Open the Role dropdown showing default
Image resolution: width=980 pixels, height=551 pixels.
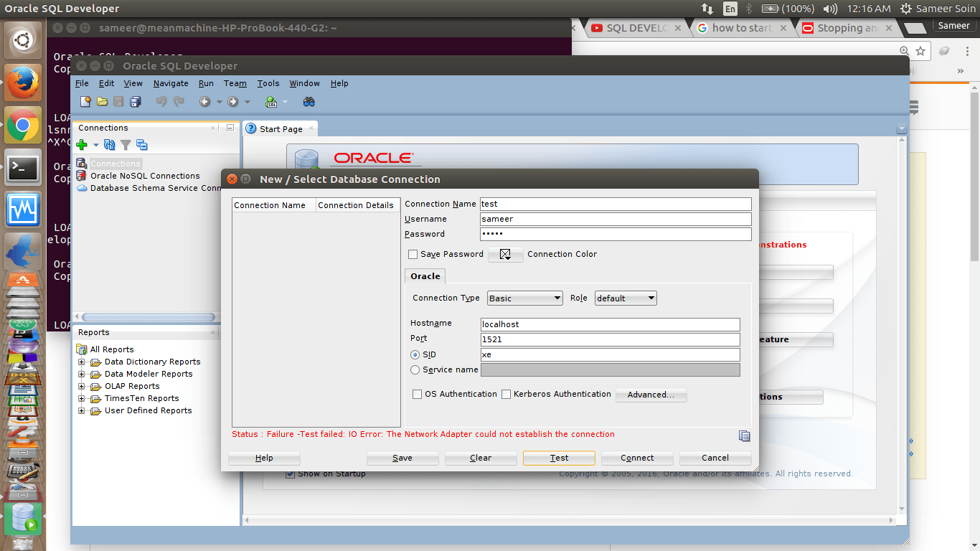point(625,298)
